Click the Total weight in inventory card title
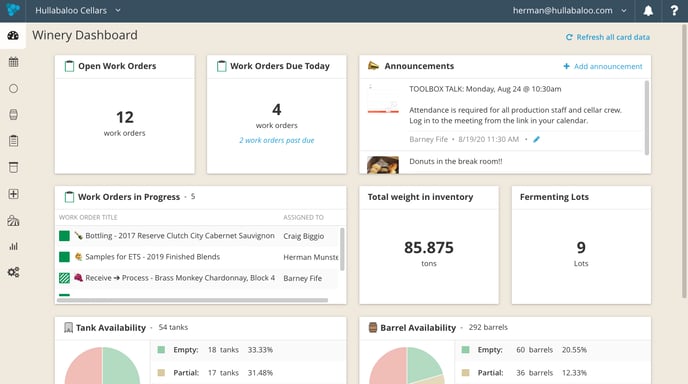Viewport: 688px width, 384px height. pyautogui.click(x=420, y=197)
